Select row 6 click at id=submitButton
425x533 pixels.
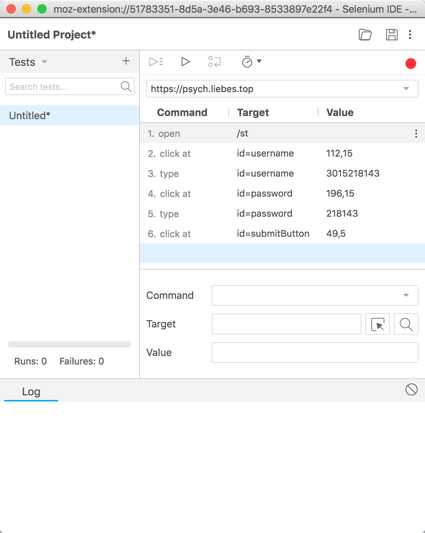(x=282, y=234)
